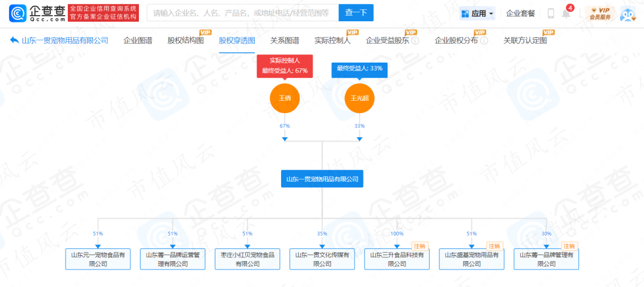Click 67% label under 王倩
The width and height of the screenshot is (644, 287).
point(284,126)
